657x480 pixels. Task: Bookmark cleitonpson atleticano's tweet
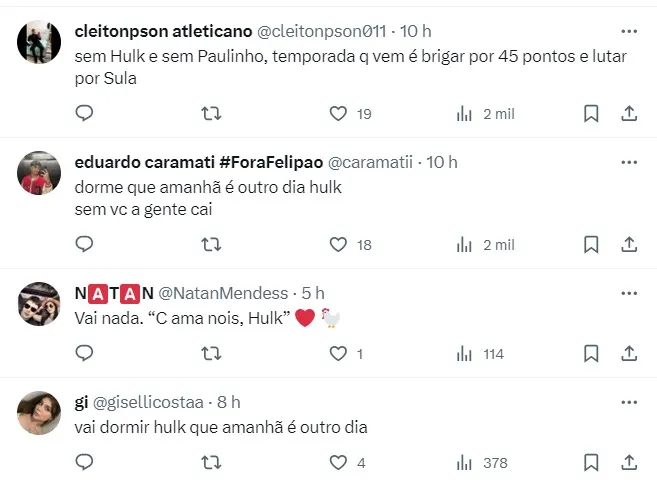click(x=591, y=114)
